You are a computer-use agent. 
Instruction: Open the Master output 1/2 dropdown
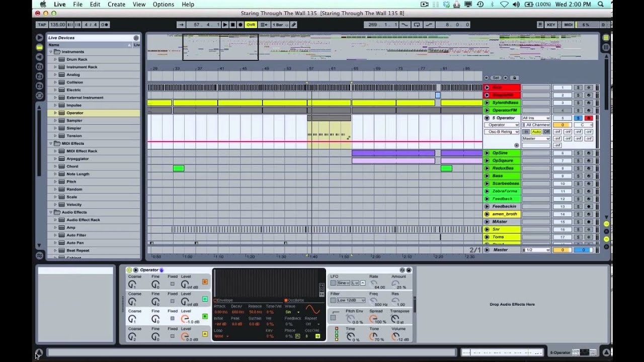tap(536, 250)
